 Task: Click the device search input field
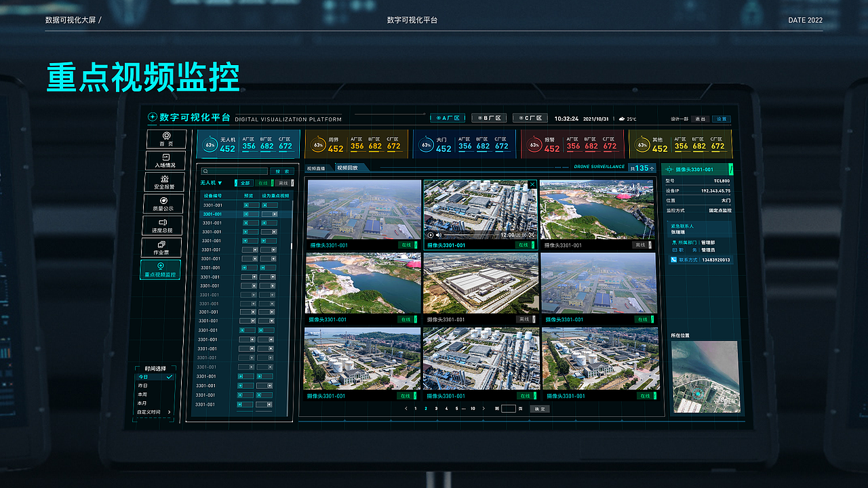pyautogui.click(x=234, y=171)
